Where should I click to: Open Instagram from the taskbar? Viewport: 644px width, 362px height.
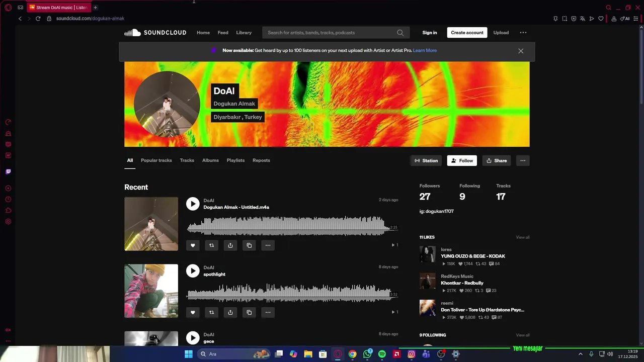411,354
